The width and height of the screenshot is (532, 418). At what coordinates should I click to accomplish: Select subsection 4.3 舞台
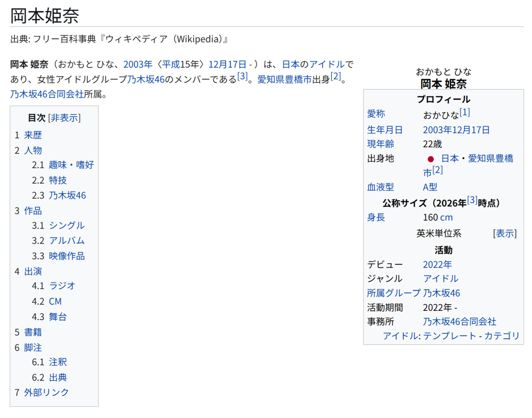(x=58, y=317)
